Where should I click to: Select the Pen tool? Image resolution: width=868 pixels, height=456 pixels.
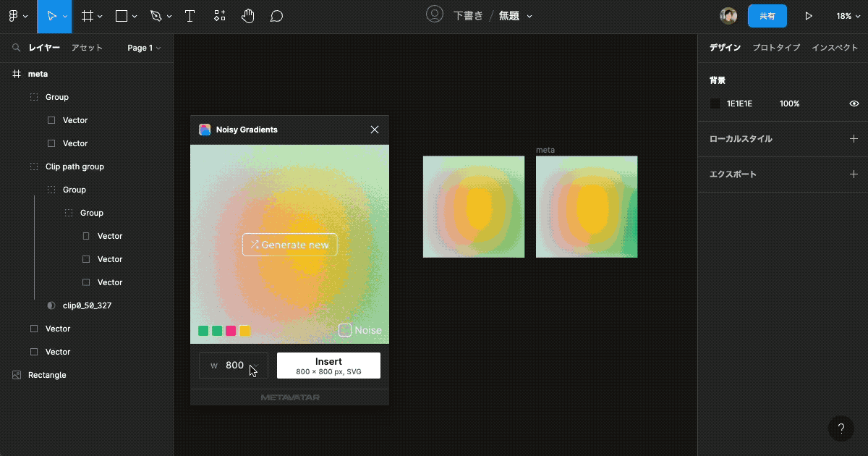(x=155, y=15)
